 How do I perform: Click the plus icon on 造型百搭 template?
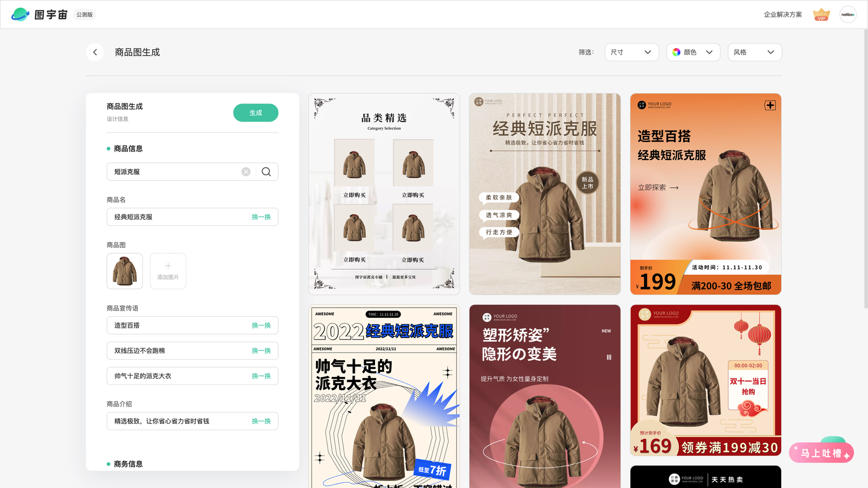point(770,105)
